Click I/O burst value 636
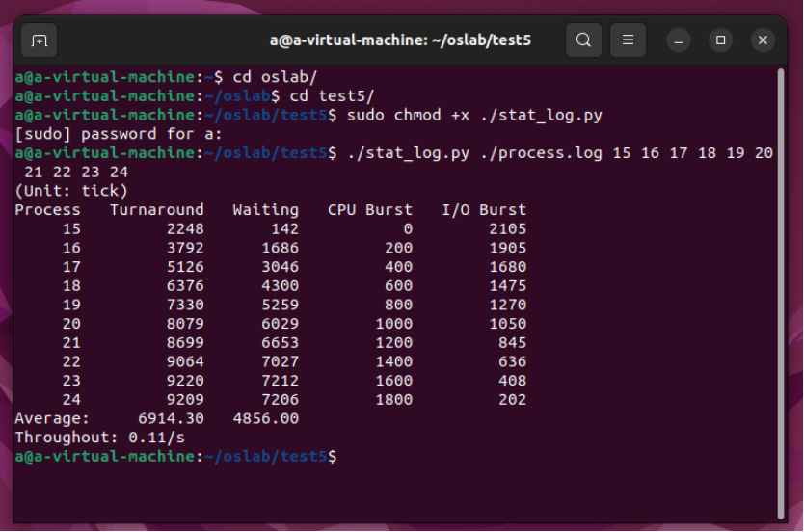Screen dimensions: 804x532 (x=512, y=361)
